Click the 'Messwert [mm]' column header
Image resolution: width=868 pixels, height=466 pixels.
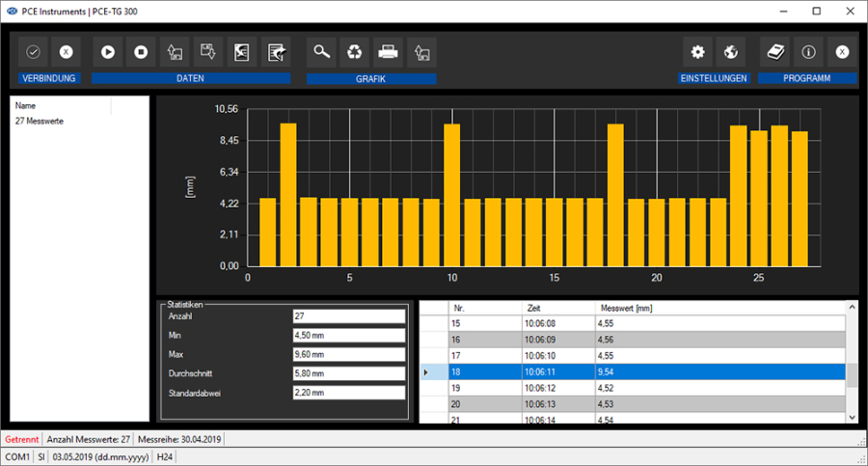(627, 308)
